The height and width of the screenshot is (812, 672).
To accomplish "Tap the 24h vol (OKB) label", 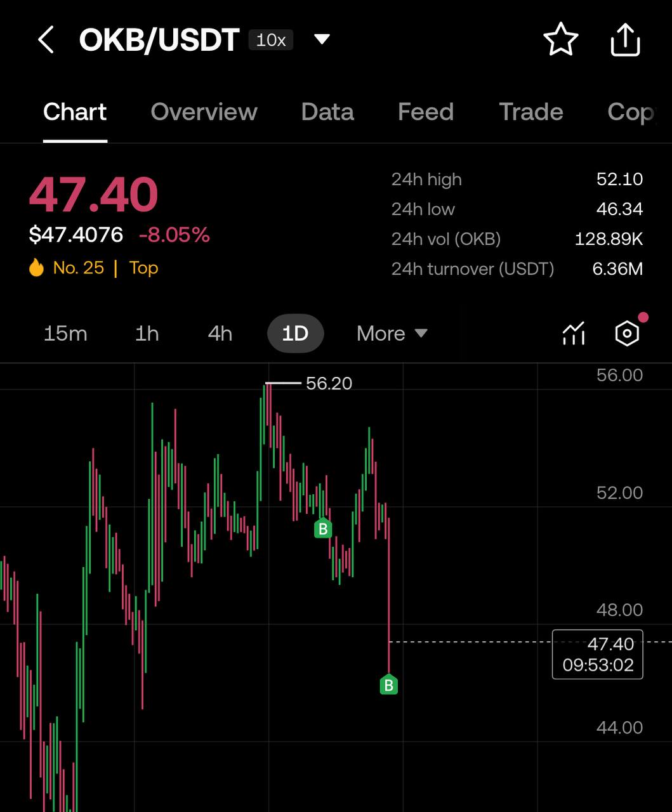I will tap(446, 239).
